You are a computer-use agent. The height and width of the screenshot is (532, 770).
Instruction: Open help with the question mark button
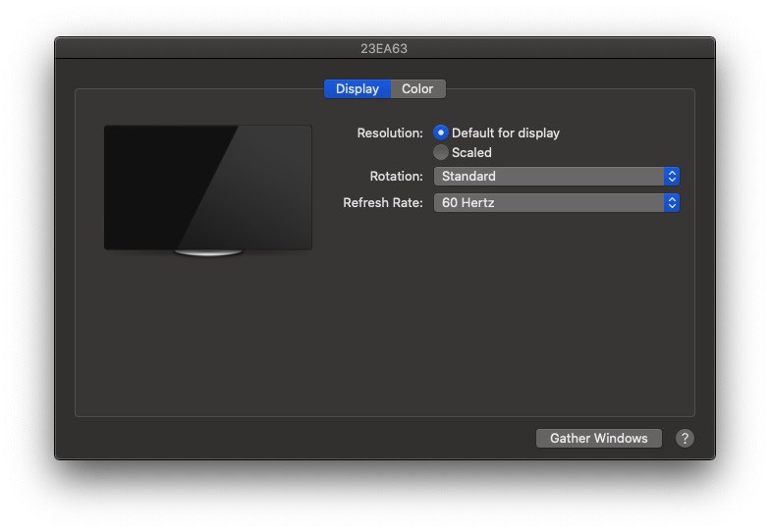tap(685, 438)
